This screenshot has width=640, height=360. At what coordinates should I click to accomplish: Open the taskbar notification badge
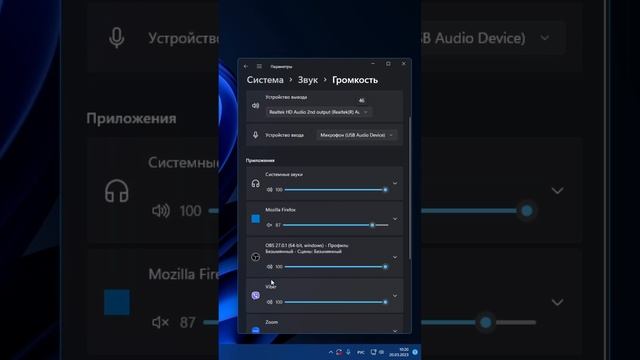pos(415,352)
